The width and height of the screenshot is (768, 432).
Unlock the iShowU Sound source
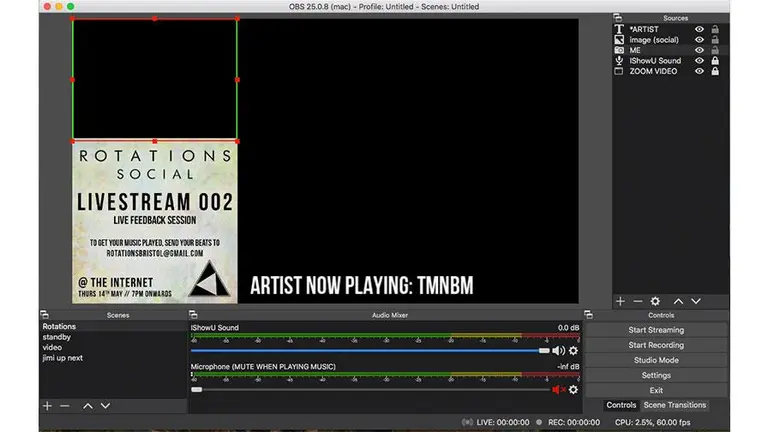coord(715,61)
